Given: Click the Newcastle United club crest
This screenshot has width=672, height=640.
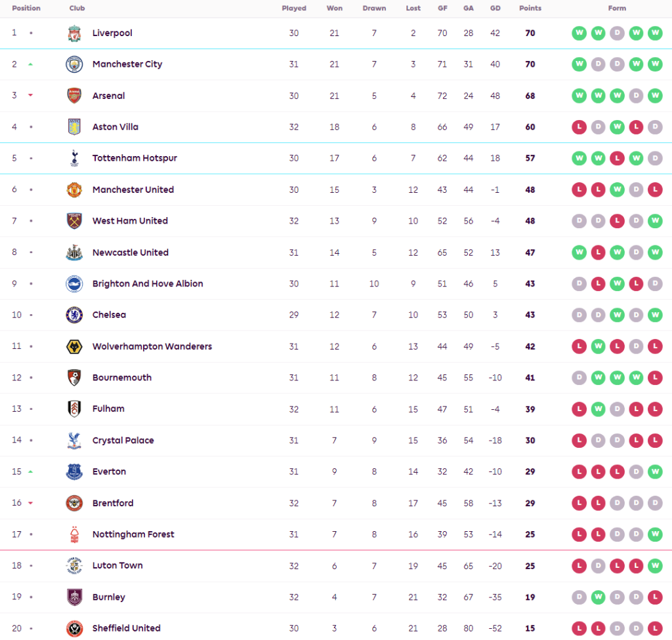Looking at the screenshot, I should click(74, 252).
